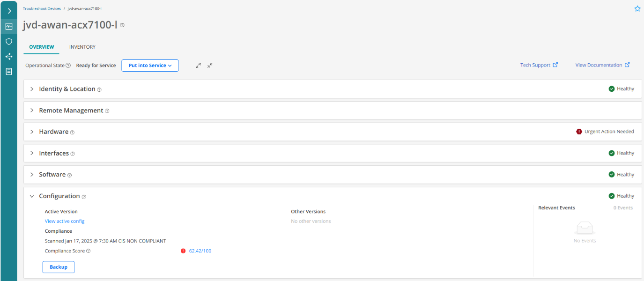This screenshot has width=644, height=281.
Task: Open the View active config link
Action: tap(65, 221)
